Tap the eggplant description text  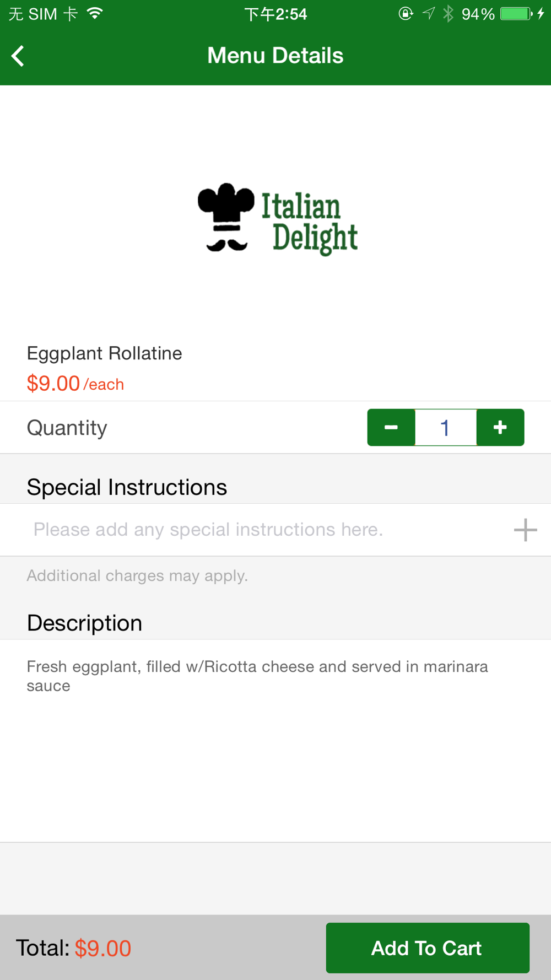(257, 676)
